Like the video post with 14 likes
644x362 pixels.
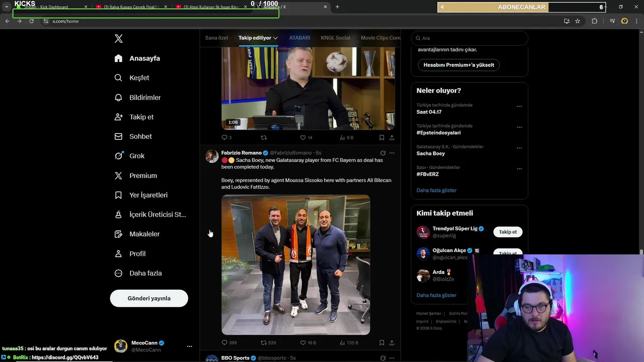tap(306, 137)
